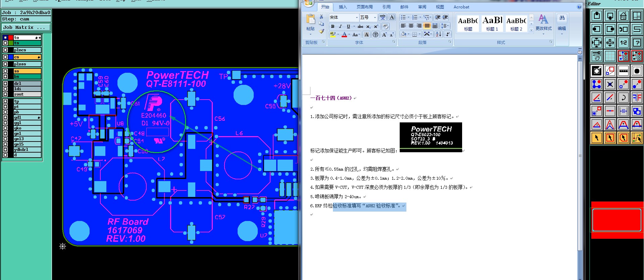
Task: Increase indent in Word paragraph group
Action: pos(445,17)
